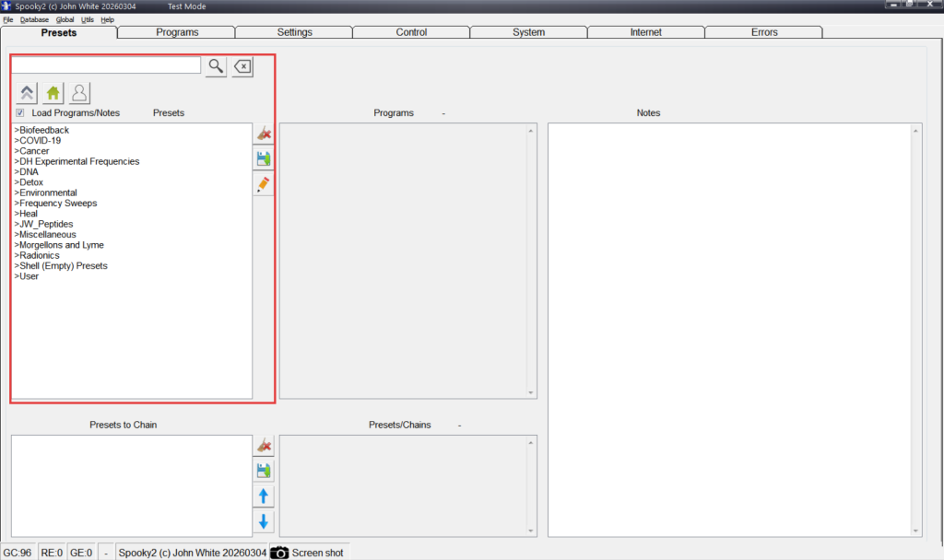Move chained preset down with blue arrow
This screenshot has height=560, width=944.
coord(264,521)
